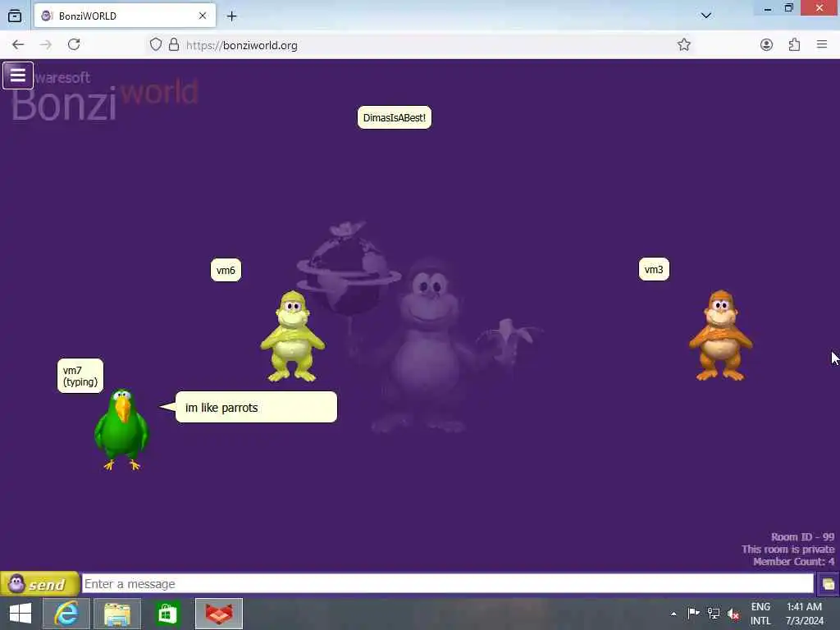Click the Member Count: 4 text
Image resolution: width=840 pixels, height=630 pixels.
pyautogui.click(x=793, y=561)
